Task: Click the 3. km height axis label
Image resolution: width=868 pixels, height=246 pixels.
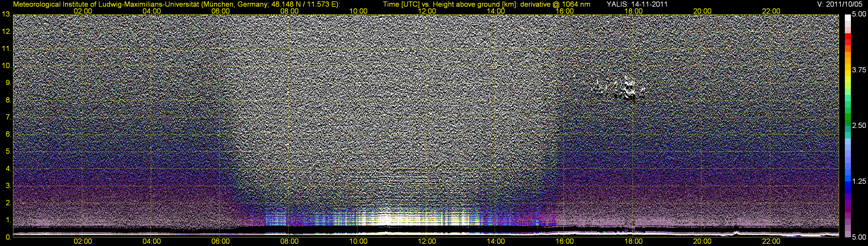Action: [x=8, y=186]
